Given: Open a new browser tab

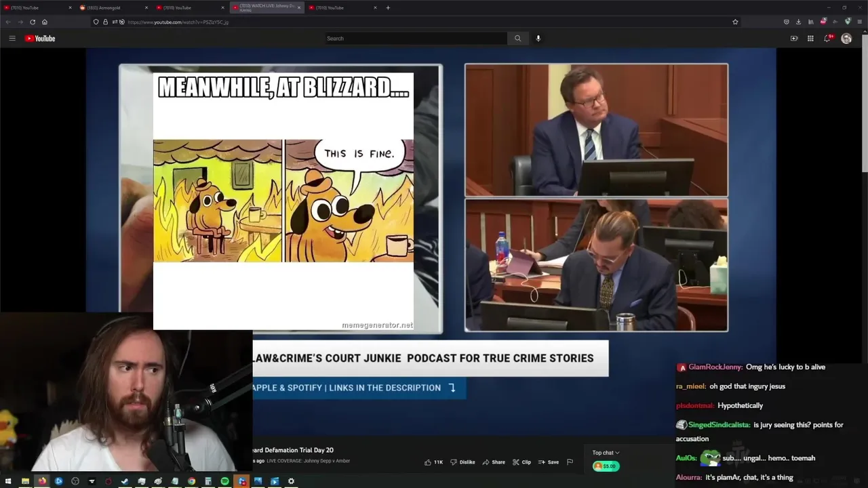Looking at the screenshot, I should [x=388, y=7].
